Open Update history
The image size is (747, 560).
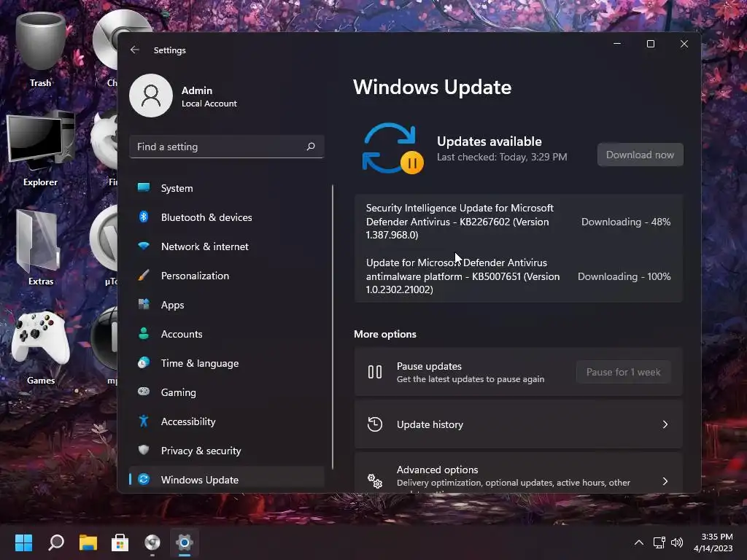click(519, 424)
